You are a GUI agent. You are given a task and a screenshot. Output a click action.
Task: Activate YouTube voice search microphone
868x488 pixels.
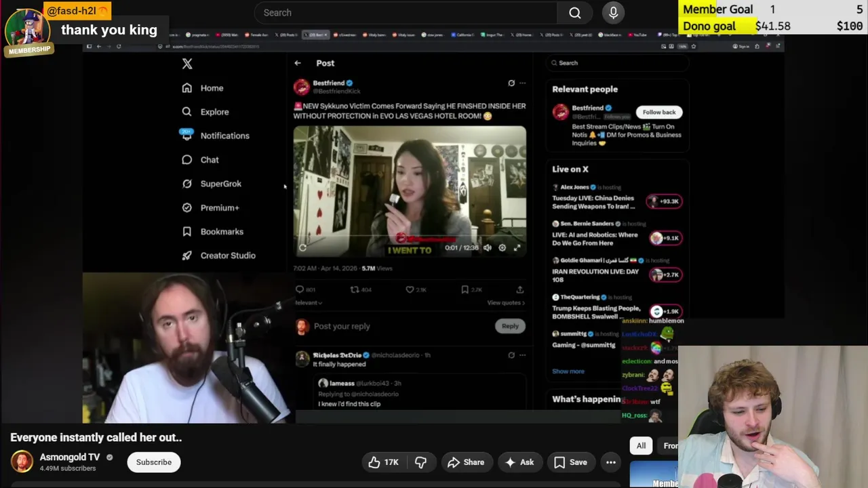click(x=613, y=13)
